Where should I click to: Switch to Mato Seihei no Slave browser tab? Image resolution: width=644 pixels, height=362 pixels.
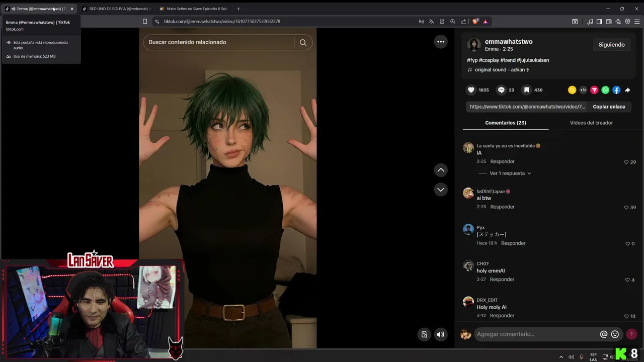point(194,9)
